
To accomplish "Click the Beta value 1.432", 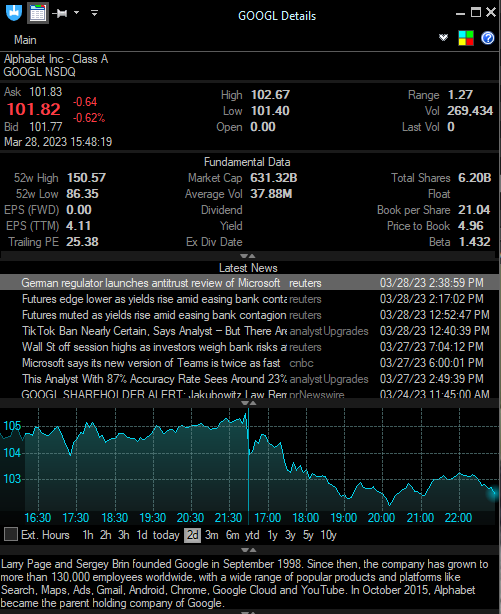I will pos(474,242).
